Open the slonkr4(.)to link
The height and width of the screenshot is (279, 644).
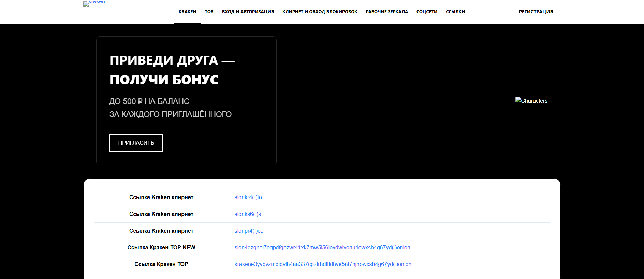(248, 197)
